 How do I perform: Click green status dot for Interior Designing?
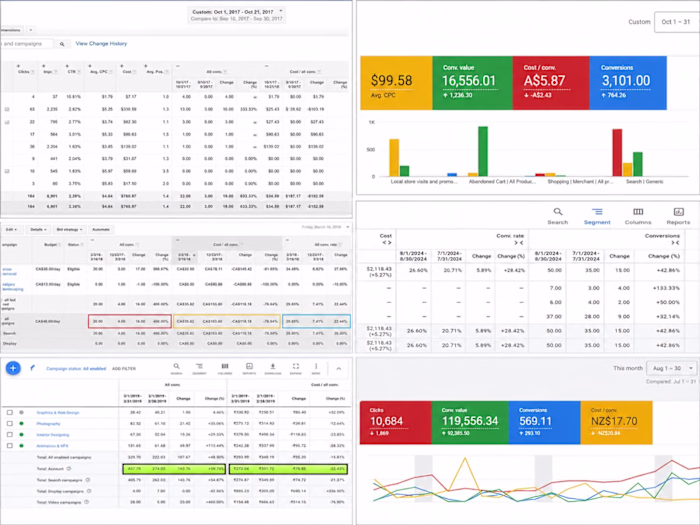click(21, 434)
